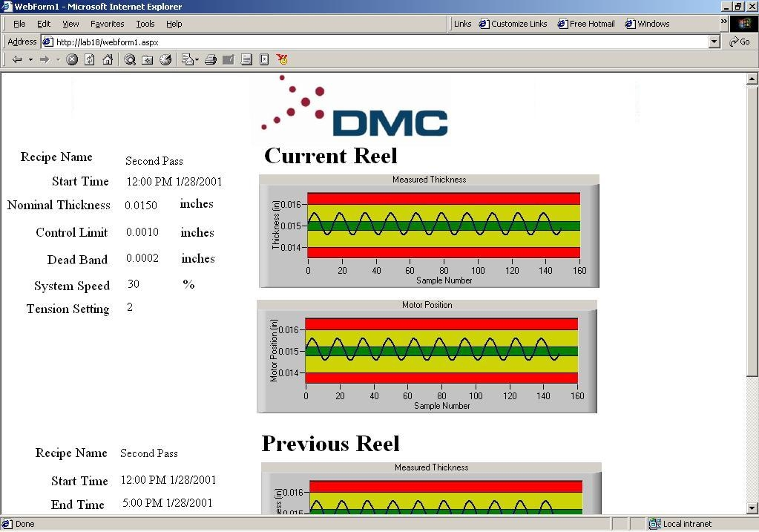The image size is (759, 532).
Task: Print the page with printer icon
Action: (210, 59)
